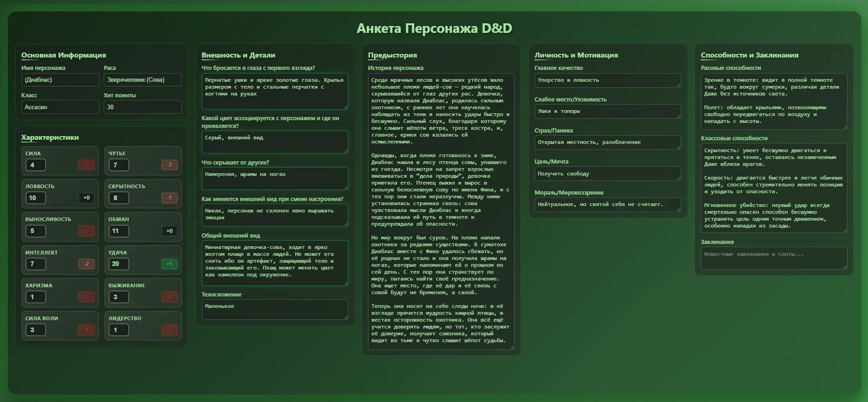Click the Раса field with Зверочеловек (Сова)

(143, 80)
